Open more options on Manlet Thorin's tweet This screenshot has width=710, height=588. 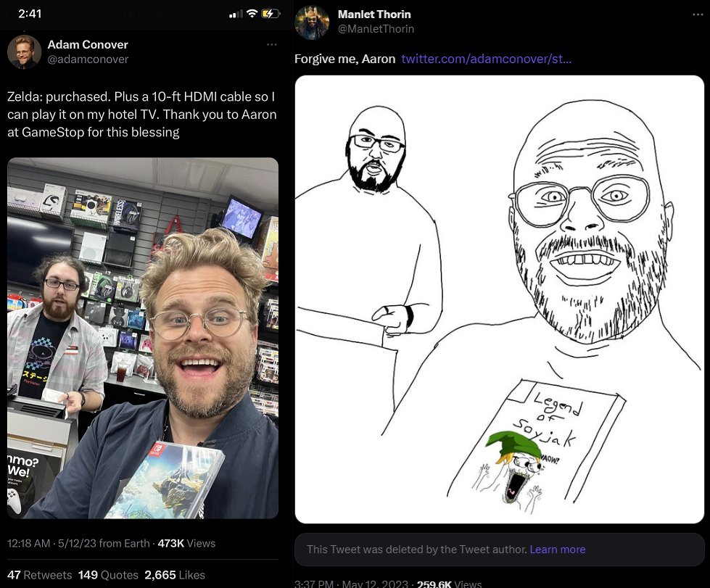(x=698, y=15)
